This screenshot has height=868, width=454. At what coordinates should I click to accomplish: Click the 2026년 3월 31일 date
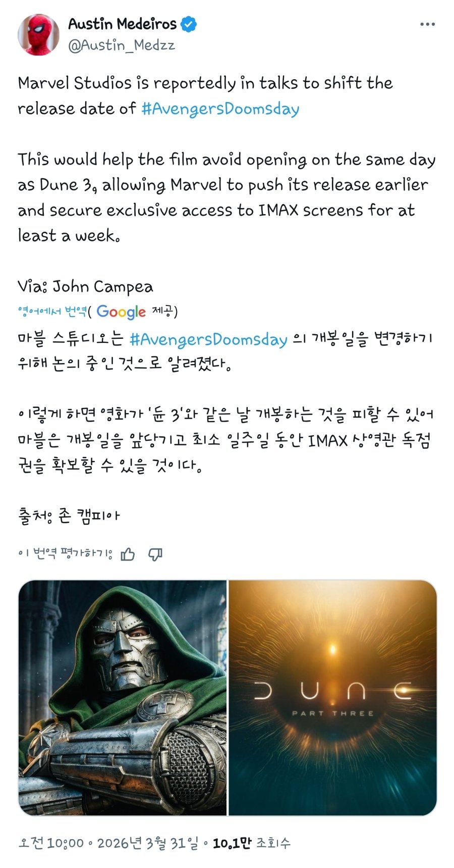[x=147, y=843]
